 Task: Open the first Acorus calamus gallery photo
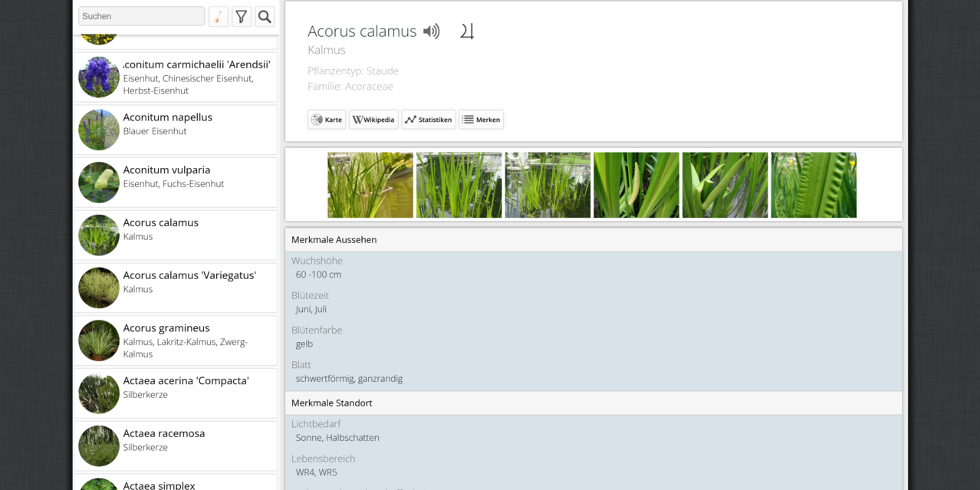[x=370, y=185]
